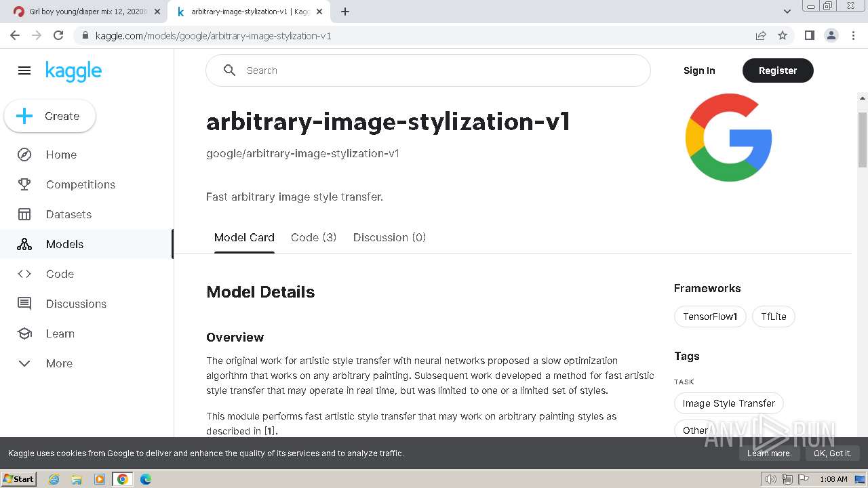Click the Datasets table icon

24,214
